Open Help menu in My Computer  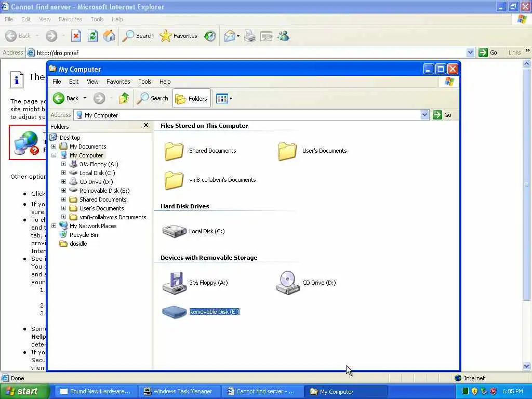pyautogui.click(x=165, y=82)
